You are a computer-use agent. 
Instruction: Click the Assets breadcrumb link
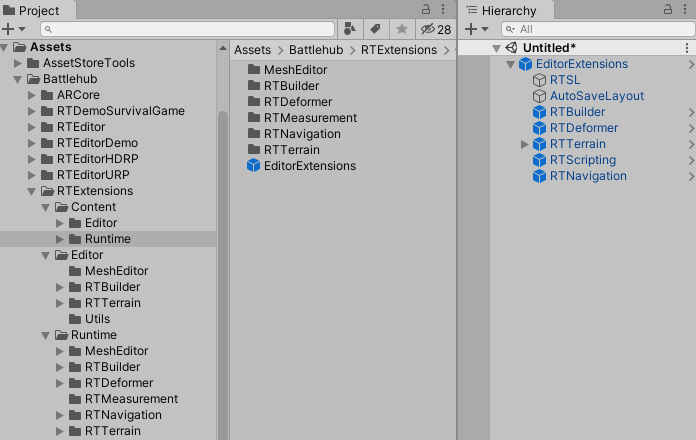[x=253, y=50]
